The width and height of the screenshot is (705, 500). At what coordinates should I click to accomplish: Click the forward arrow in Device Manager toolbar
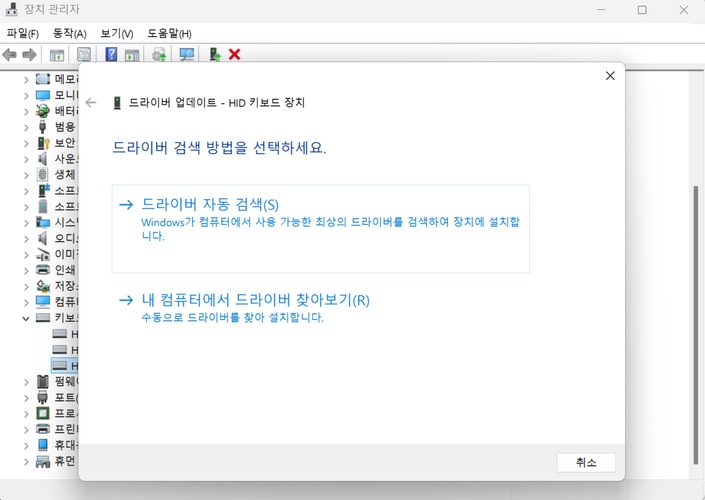[29, 55]
